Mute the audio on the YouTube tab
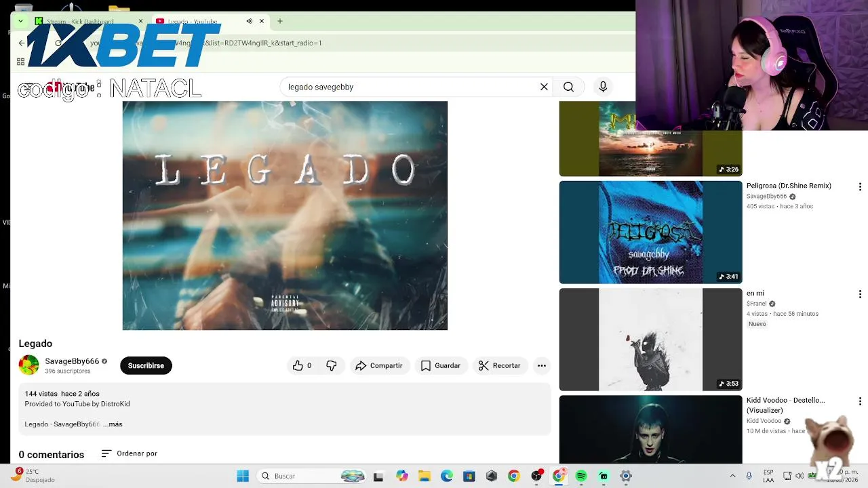Image resolution: width=868 pixels, height=488 pixels. point(250,21)
